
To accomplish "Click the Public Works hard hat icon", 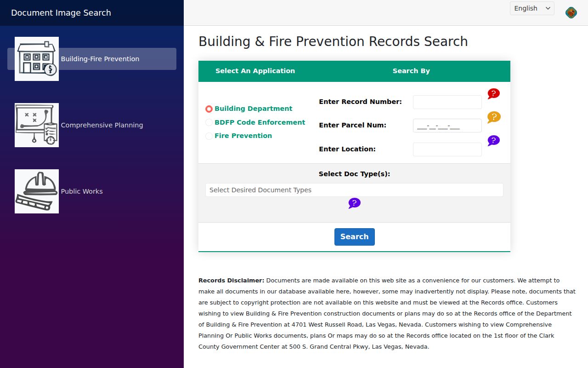I will pos(37,191).
